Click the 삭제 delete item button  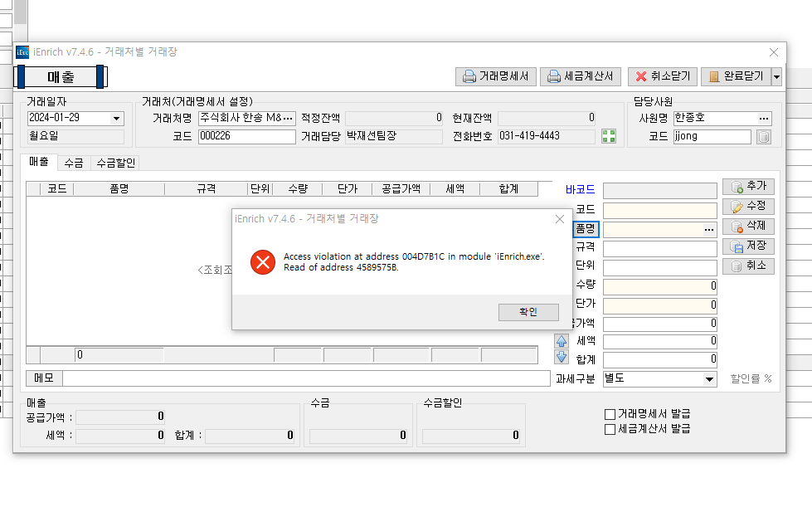[748, 226]
